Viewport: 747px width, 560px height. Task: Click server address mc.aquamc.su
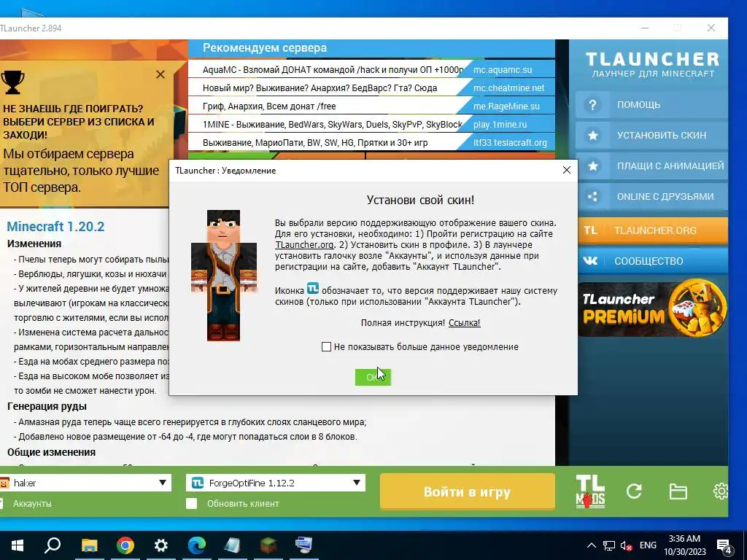[x=503, y=69]
